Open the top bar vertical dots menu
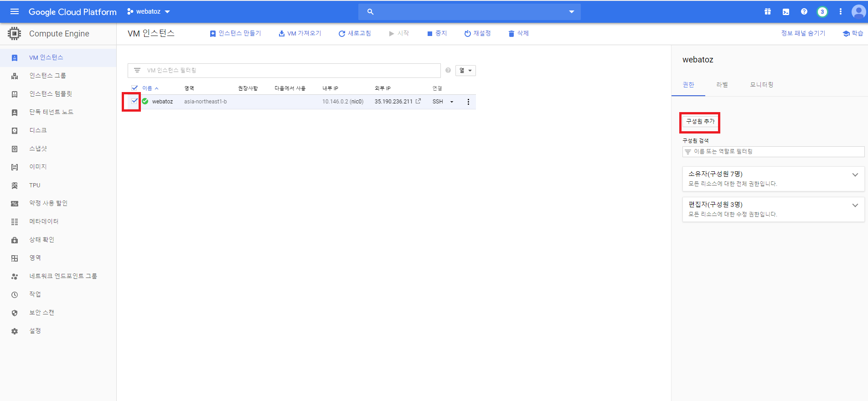 tap(841, 11)
